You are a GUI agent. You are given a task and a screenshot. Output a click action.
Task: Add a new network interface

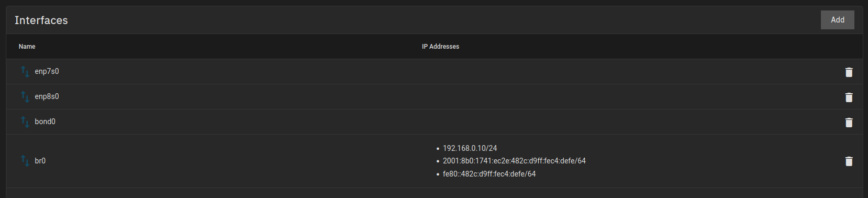coord(837,20)
